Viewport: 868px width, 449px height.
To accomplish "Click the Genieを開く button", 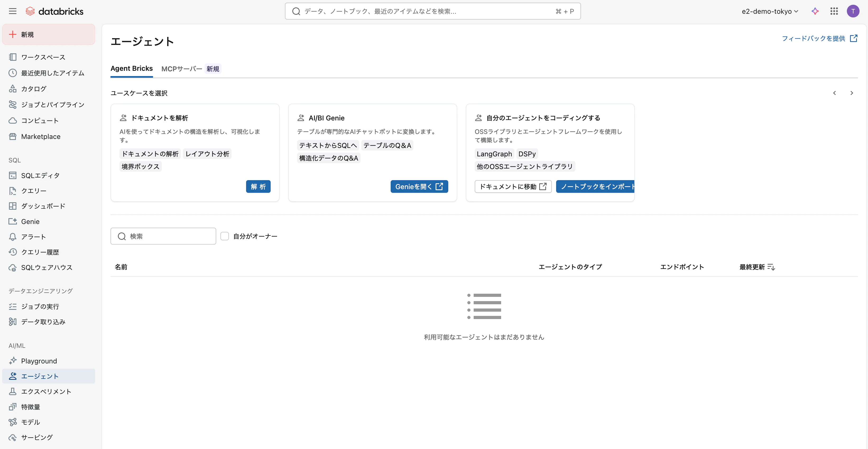I will pyautogui.click(x=419, y=186).
